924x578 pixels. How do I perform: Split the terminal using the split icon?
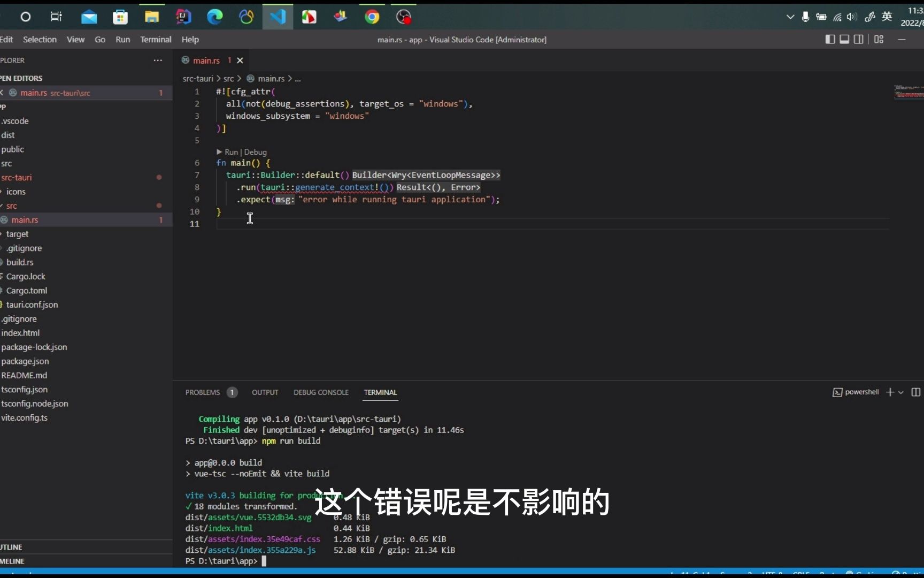point(916,392)
